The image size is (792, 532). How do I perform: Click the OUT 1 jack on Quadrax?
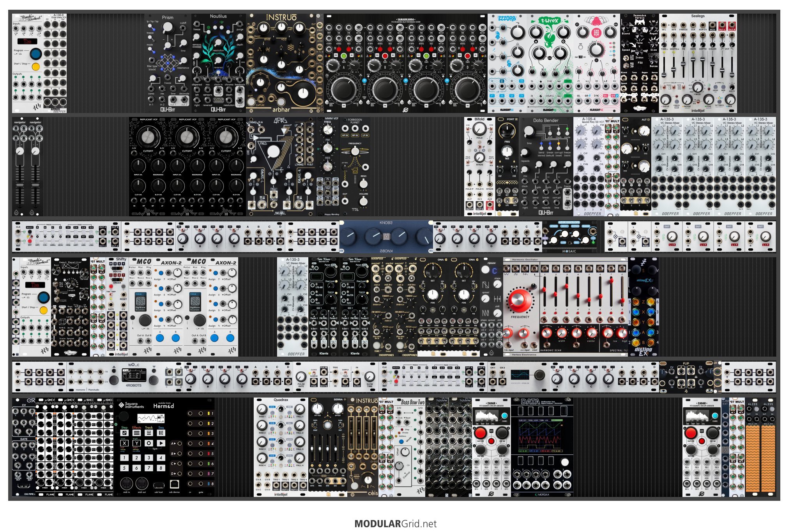276,485
